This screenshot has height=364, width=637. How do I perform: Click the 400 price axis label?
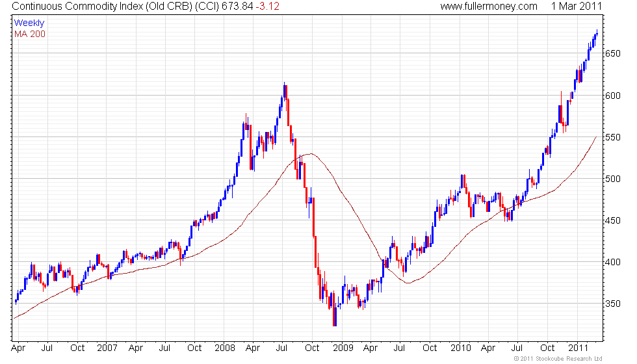[613, 262]
